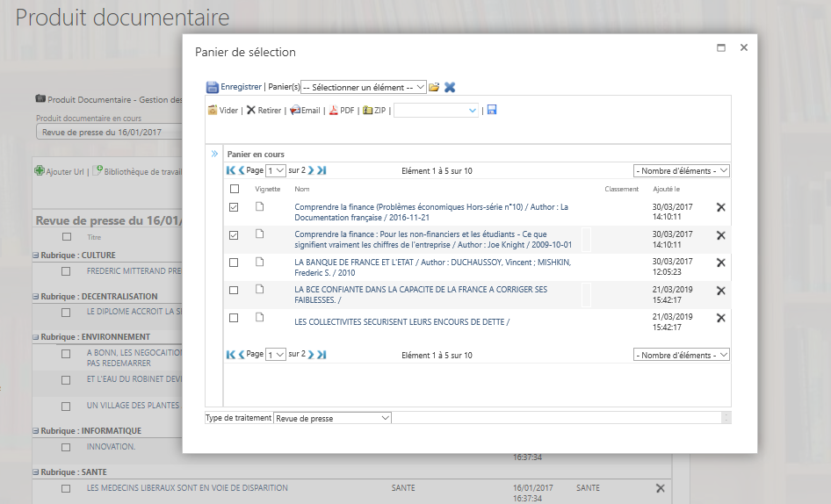Screen dimensions: 831x504
Task: Sort by 'Ajouté le' column header
Action: [x=666, y=189]
